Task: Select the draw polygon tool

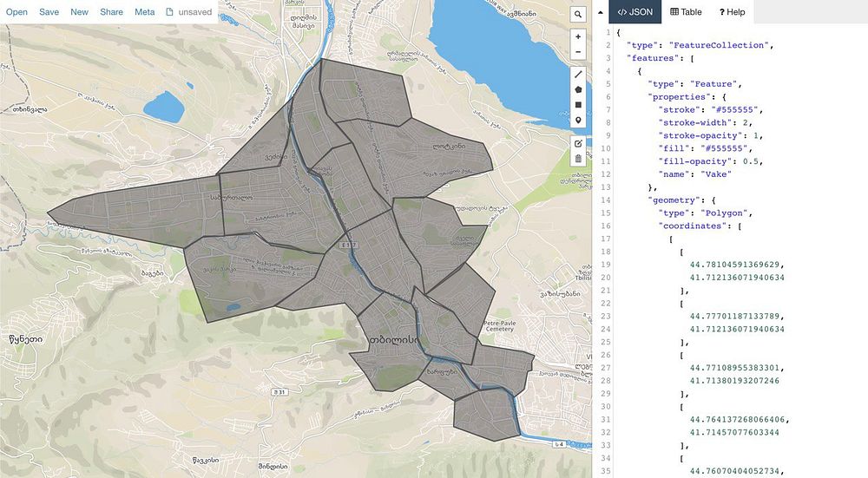Action: point(578,89)
